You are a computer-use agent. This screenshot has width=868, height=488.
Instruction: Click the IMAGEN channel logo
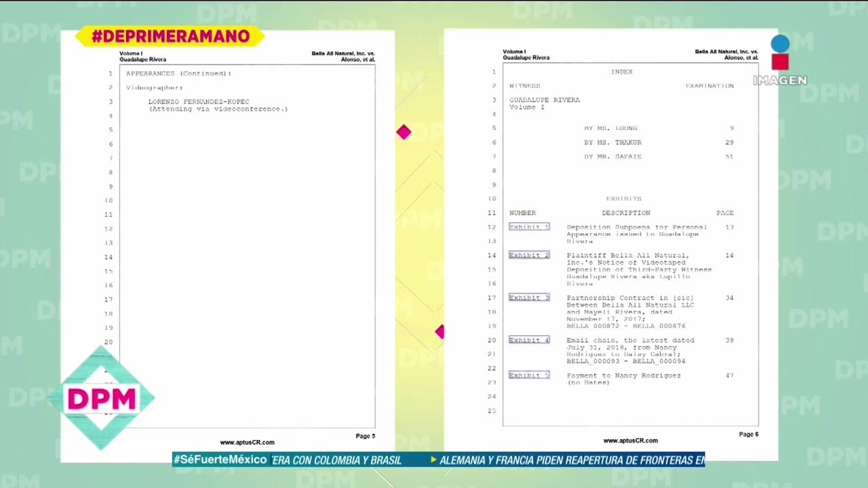(x=780, y=61)
